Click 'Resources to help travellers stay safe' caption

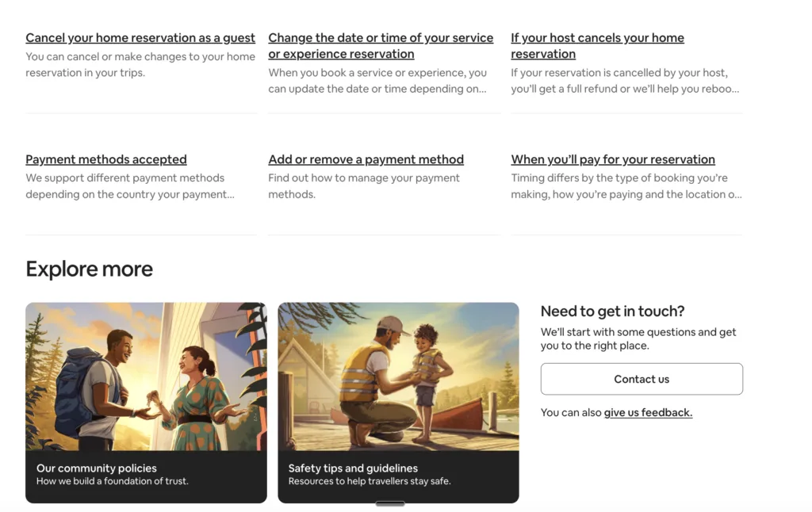coord(370,481)
